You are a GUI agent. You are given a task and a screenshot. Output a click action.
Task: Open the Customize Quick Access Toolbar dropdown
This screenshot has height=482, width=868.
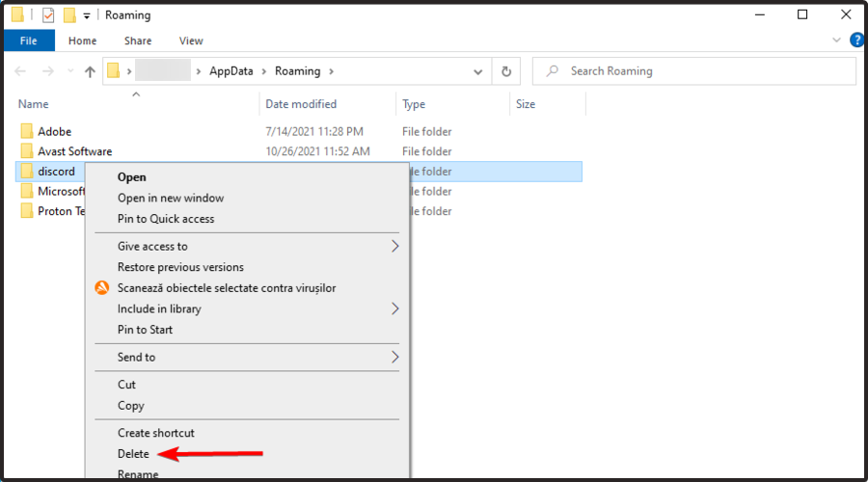coord(87,15)
